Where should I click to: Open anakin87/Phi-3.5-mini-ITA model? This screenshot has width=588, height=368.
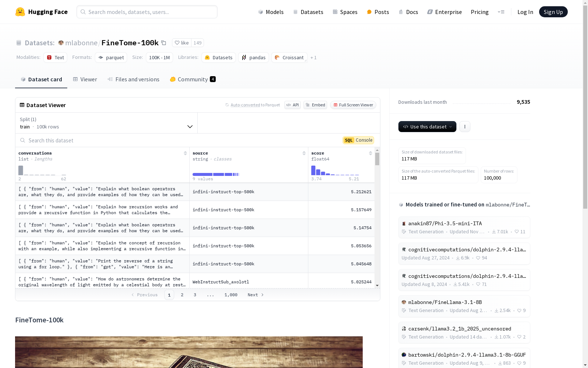pyautogui.click(x=464, y=227)
